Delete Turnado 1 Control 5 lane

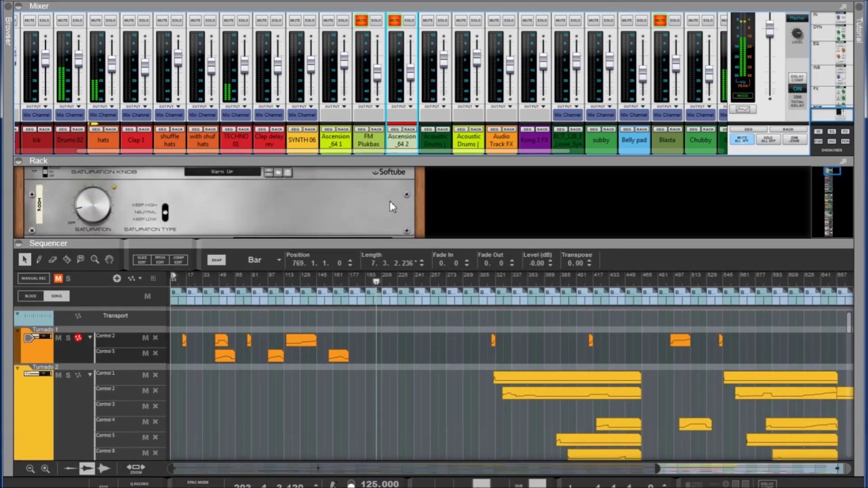coord(155,353)
